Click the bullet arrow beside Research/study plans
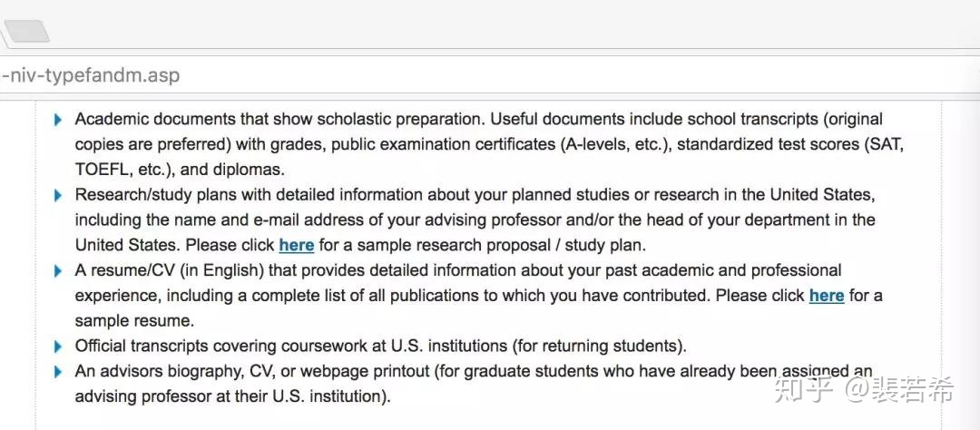 [x=58, y=196]
